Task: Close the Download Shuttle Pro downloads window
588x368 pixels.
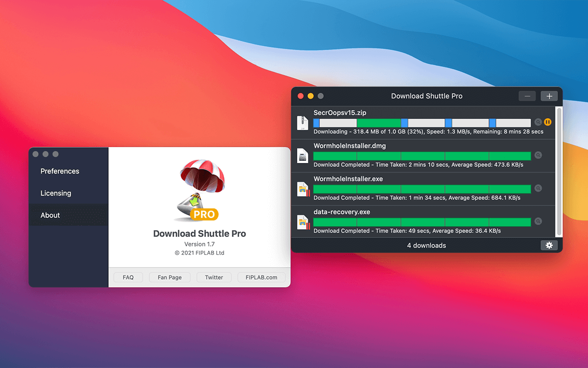Action: 301,96
